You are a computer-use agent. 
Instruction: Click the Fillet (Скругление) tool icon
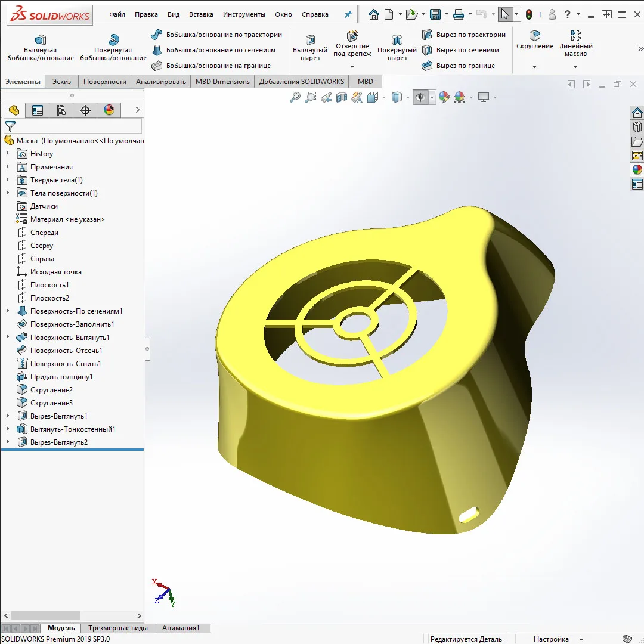tap(535, 36)
